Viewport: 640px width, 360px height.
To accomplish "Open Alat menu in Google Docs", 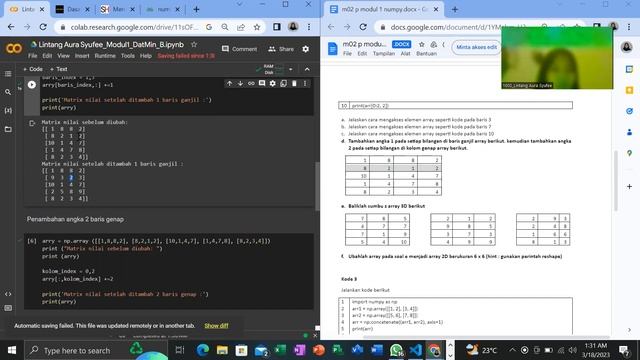I will point(405,53).
